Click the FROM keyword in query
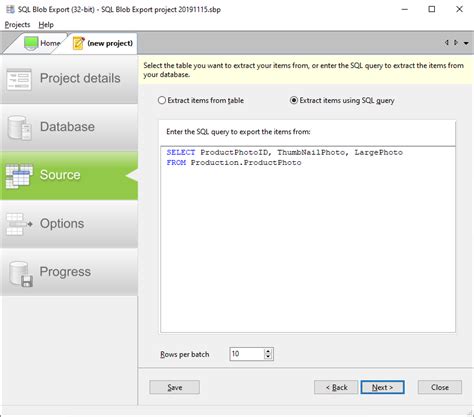 (x=176, y=163)
